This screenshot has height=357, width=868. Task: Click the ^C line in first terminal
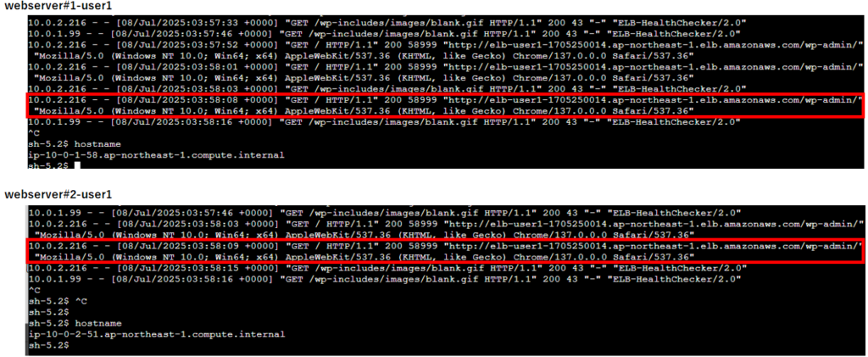tap(34, 133)
